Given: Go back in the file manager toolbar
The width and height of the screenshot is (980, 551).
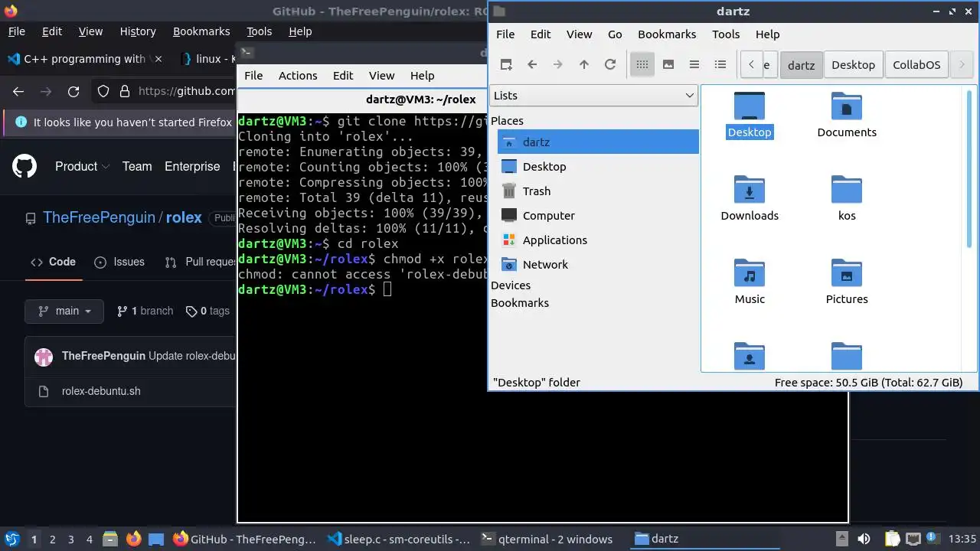Looking at the screenshot, I should tap(532, 65).
